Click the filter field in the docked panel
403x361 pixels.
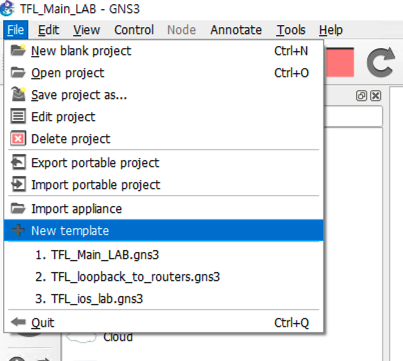(x=353, y=116)
